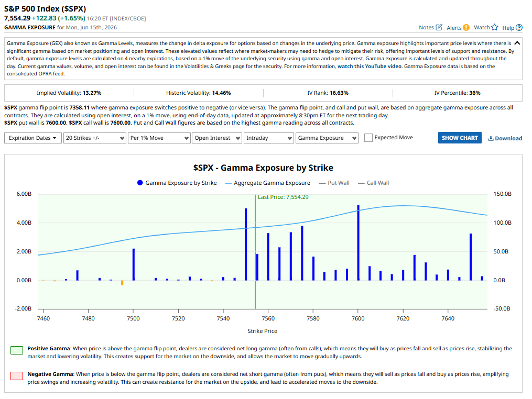Collapse the Gamma Exposure description chevron
Image resolution: width=532 pixels, height=399 pixels.
[517, 43]
